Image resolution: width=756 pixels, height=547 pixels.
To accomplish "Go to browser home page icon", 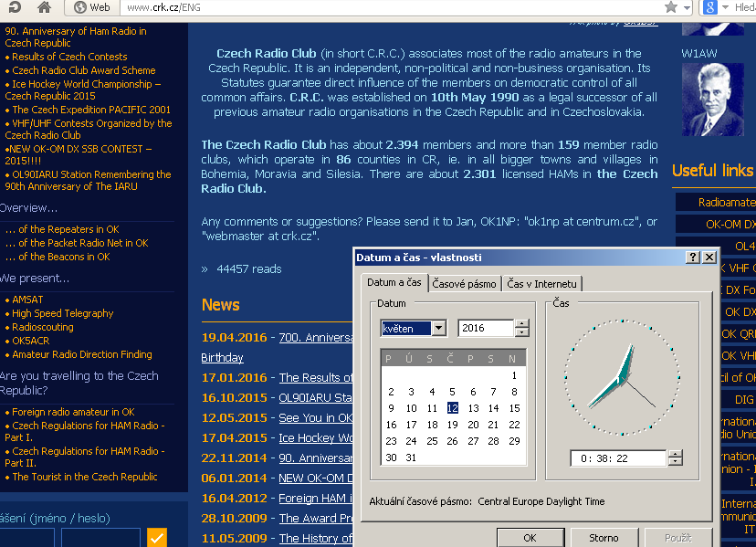I will (x=44, y=7).
